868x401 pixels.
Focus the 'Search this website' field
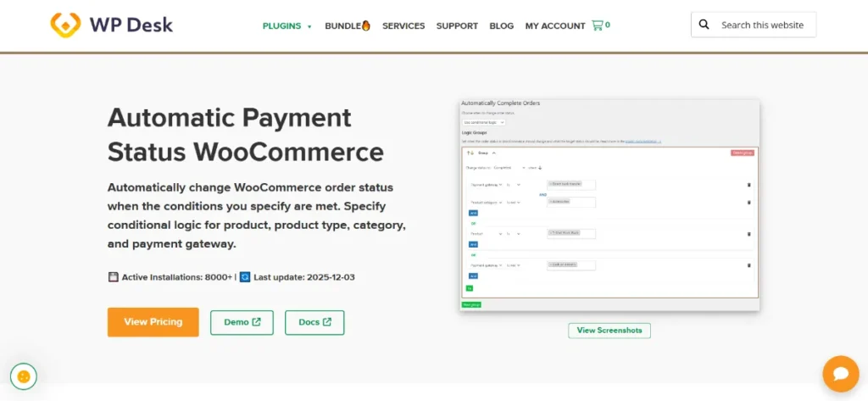tap(754, 25)
